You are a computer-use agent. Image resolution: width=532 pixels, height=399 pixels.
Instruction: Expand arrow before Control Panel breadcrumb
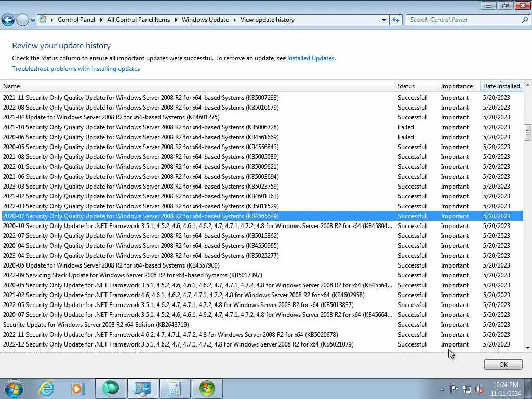(x=52, y=20)
